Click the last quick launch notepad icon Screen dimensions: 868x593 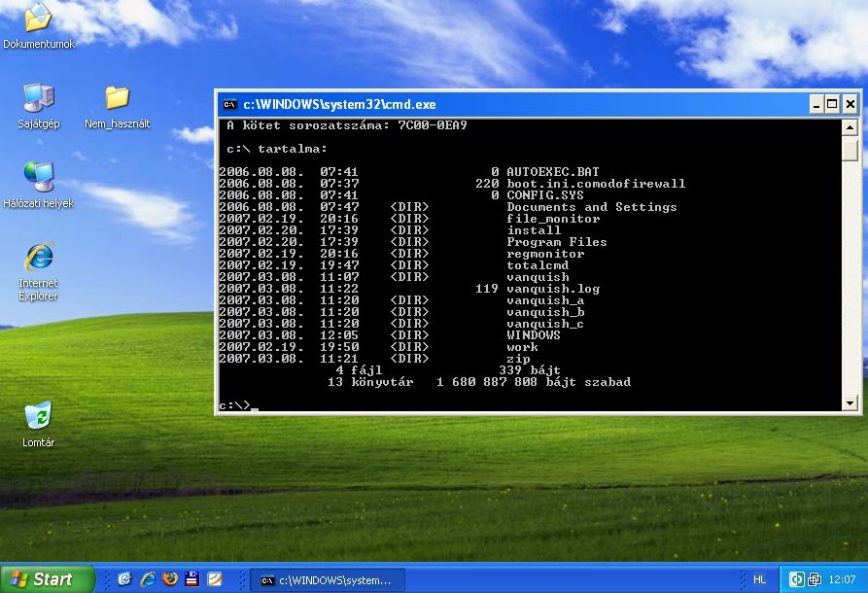[215, 579]
